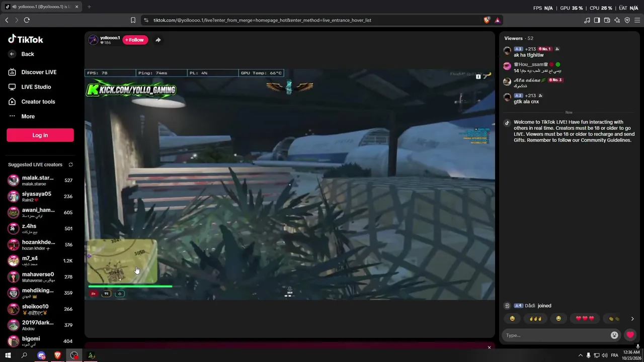Switch the FRA keyboard language

tap(614, 355)
